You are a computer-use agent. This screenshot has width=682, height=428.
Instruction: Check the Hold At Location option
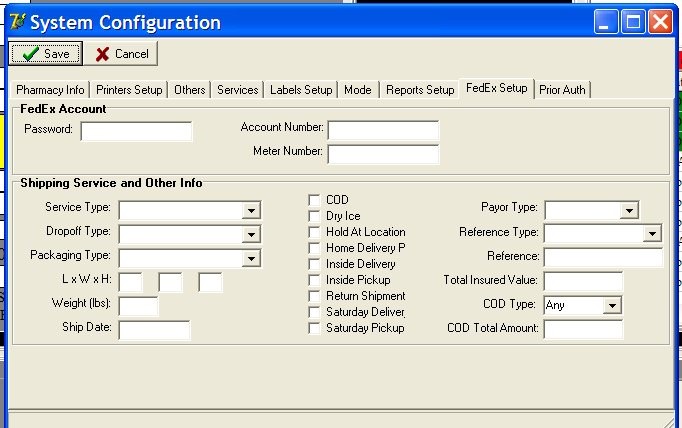315,232
